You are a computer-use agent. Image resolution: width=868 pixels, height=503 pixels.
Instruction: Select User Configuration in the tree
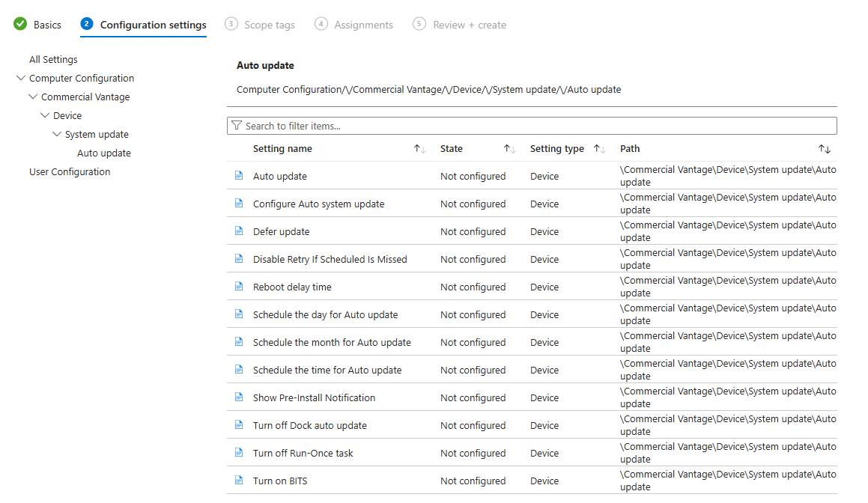[x=70, y=171]
